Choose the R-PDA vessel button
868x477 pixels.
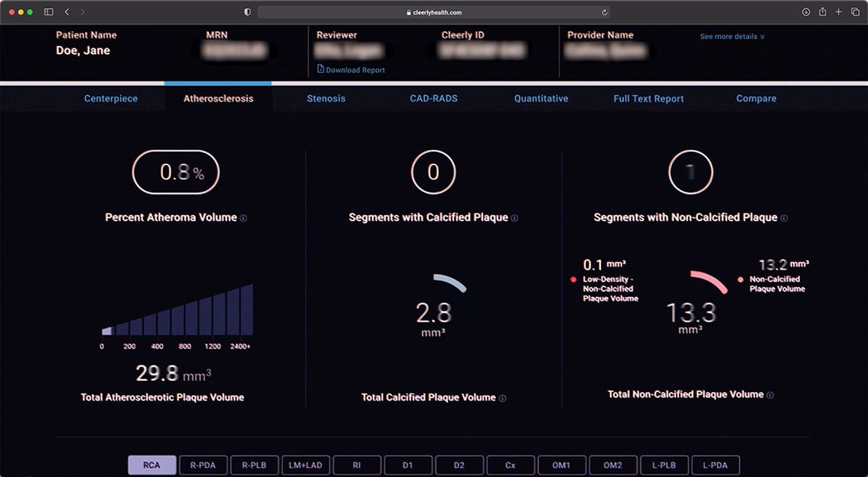[203, 466]
